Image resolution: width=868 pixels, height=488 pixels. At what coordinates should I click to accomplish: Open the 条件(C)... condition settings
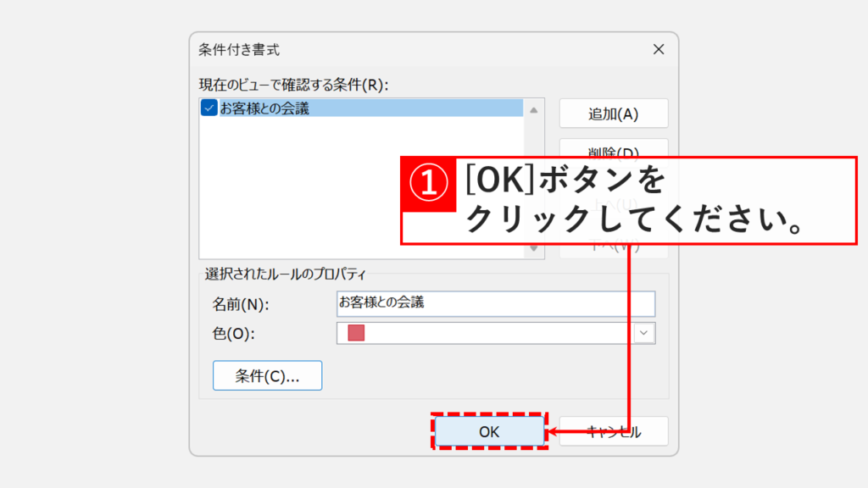pyautogui.click(x=267, y=375)
